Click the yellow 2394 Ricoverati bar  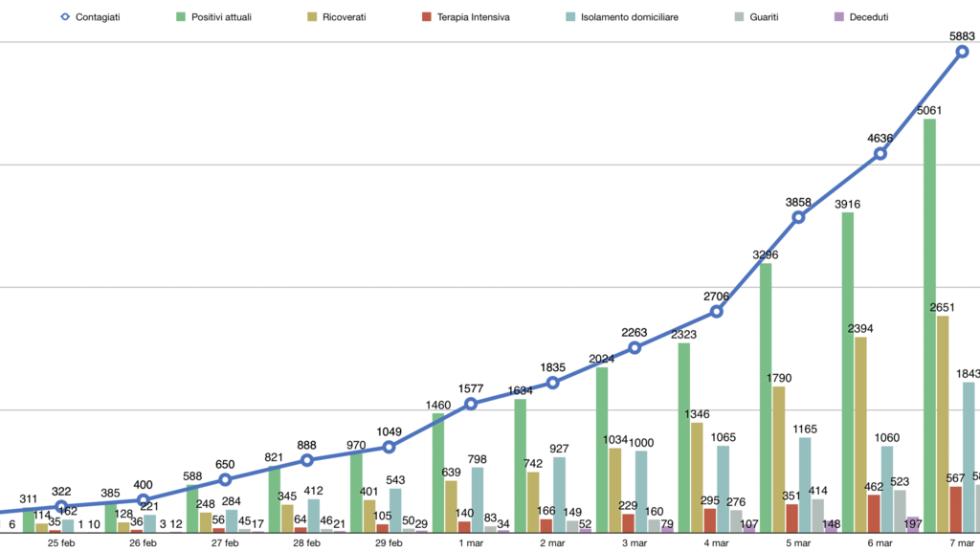point(860,434)
